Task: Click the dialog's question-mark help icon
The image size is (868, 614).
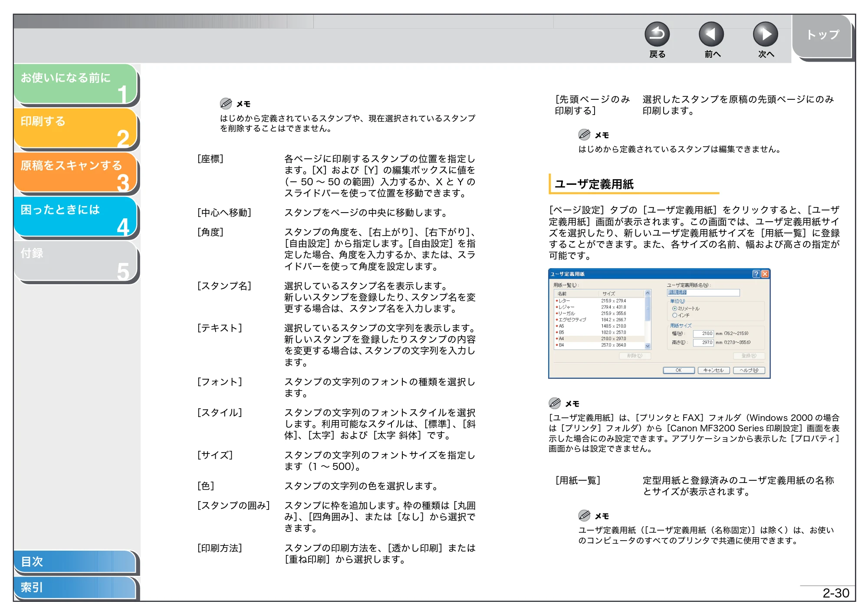Action: tap(756, 274)
